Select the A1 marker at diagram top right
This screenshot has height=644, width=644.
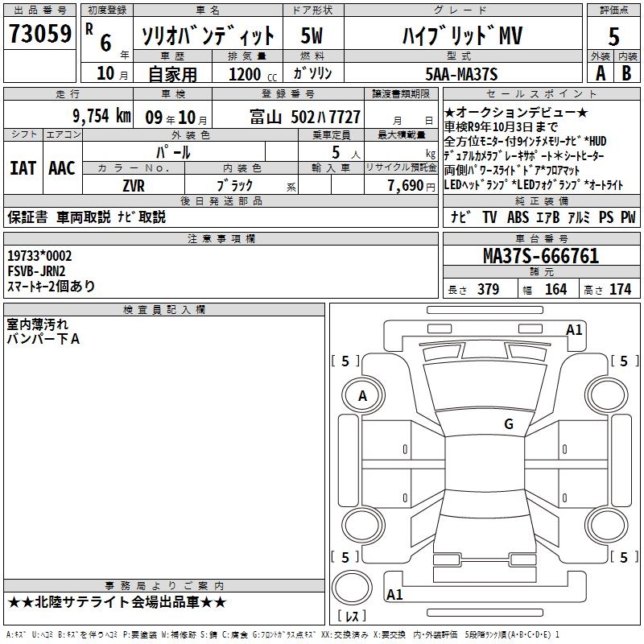pyautogui.click(x=574, y=329)
